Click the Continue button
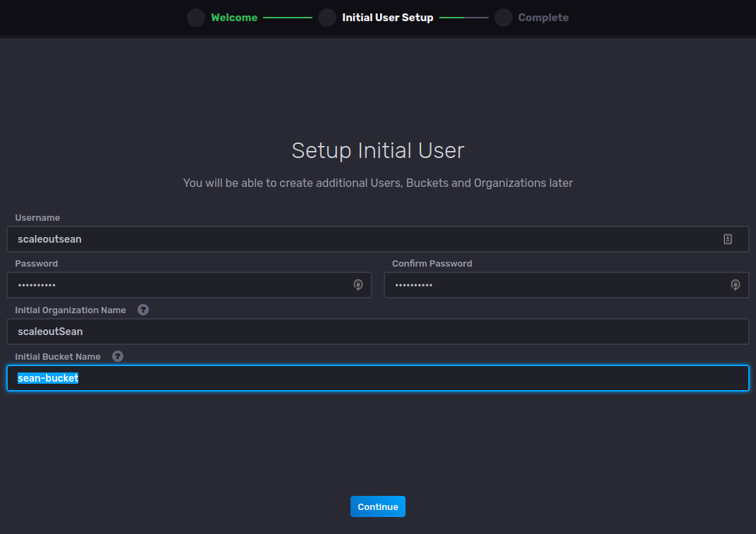Image resolution: width=756 pixels, height=534 pixels. coord(377,506)
